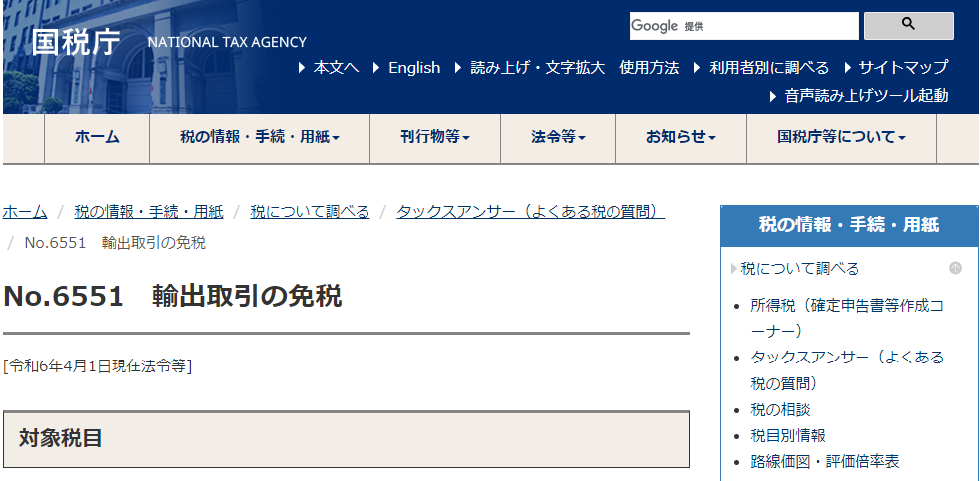This screenshot has height=481, width=980.
Task: Click the triangle icon before 本文へ
Action: (x=303, y=68)
